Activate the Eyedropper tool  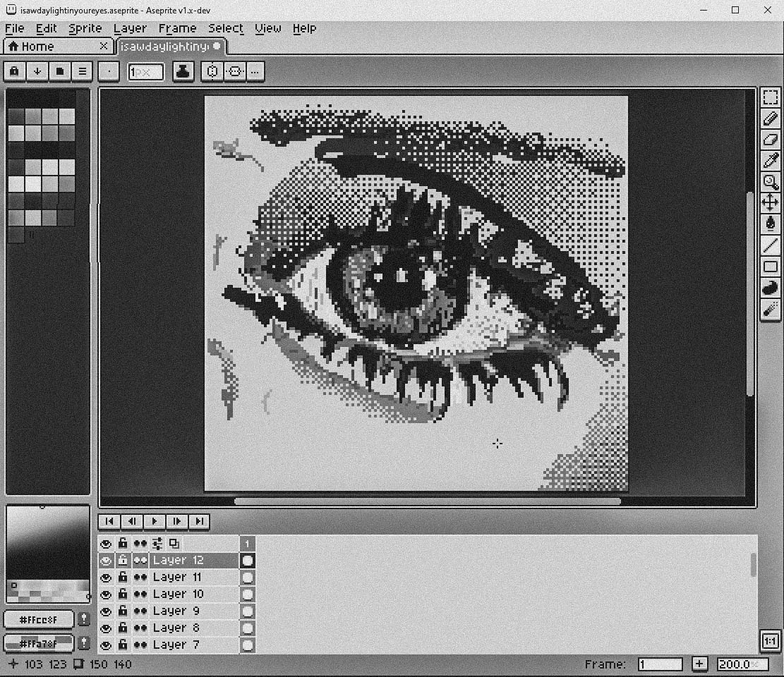[770, 161]
